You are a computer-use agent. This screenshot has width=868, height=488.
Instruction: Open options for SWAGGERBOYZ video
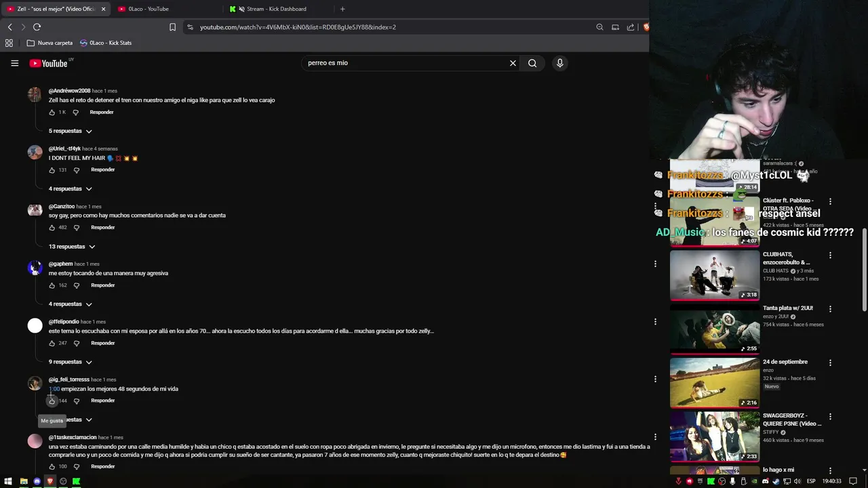[830, 417]
